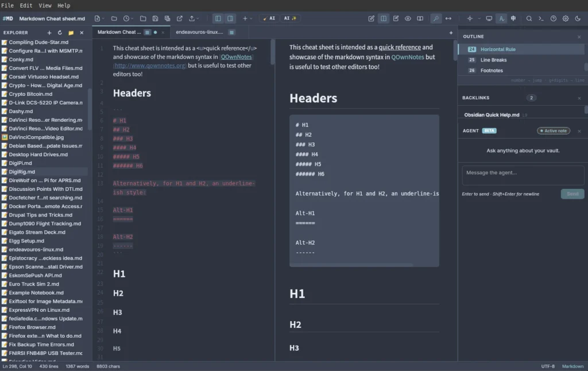Click the save (floppy disk) icon
The image size is (588, 371).
155,18
